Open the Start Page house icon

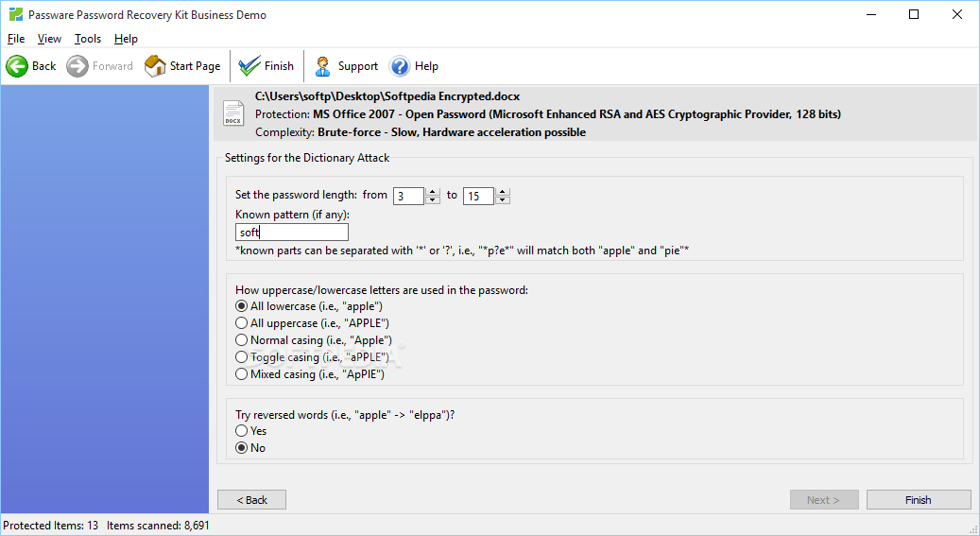coord(155,65)
